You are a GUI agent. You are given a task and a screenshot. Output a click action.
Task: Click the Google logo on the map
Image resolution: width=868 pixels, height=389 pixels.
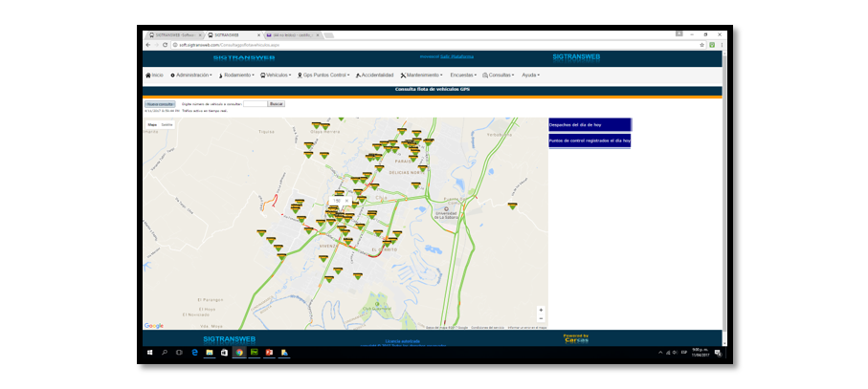click(x=154, y=326)
